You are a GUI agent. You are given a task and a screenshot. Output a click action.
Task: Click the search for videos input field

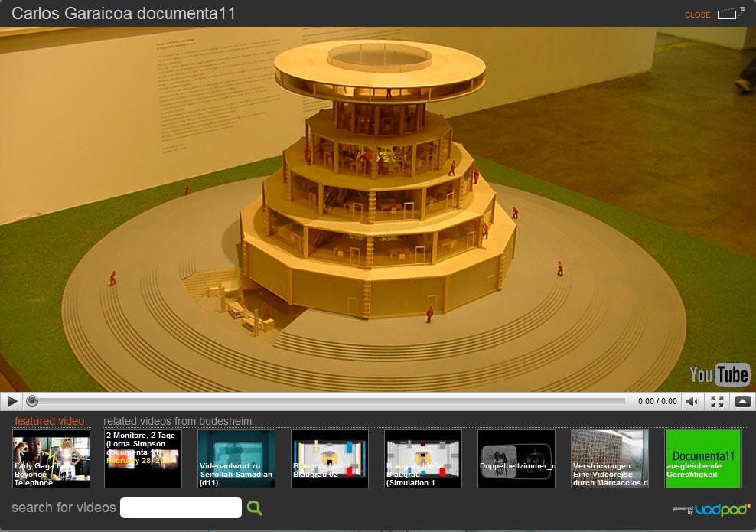point(181,508)
